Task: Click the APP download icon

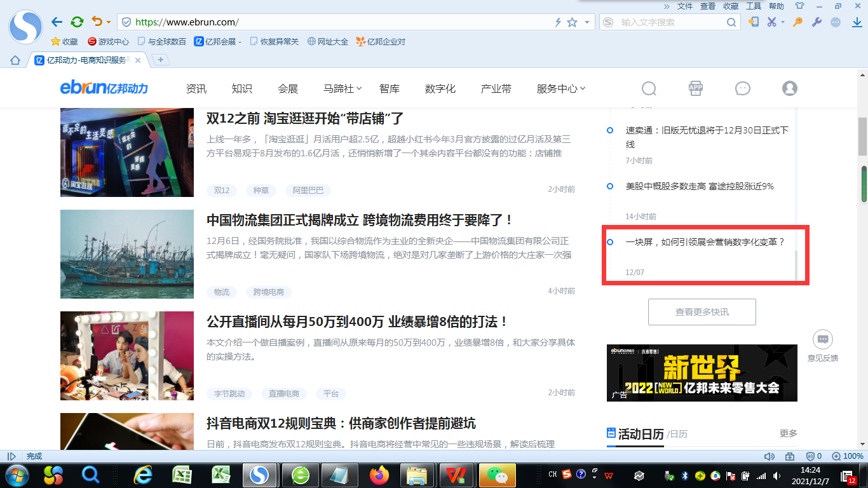Action: point(696,88)
